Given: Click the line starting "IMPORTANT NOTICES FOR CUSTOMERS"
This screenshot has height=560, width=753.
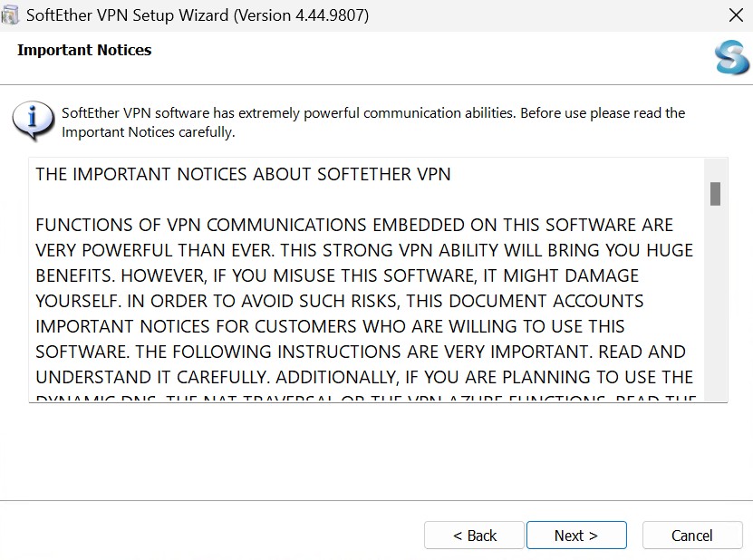Looking at the screenshot, I should pos(330,326).
